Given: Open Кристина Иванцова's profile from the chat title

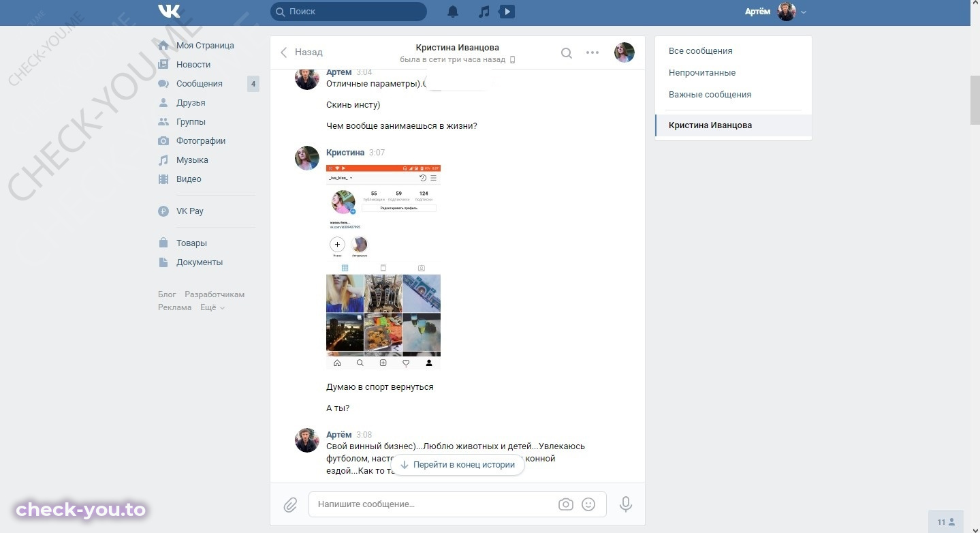Looking at the screenshot, I should click(x=457, y=48).
